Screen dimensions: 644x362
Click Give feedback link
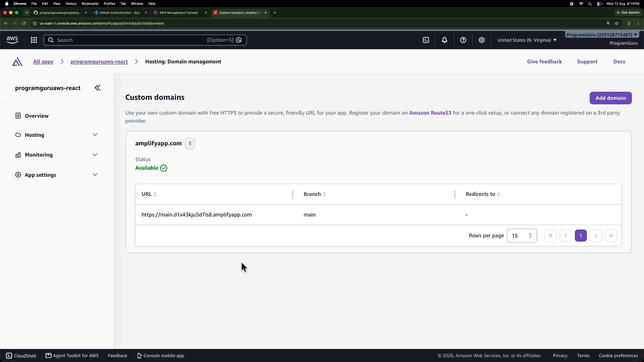pyautogui.click(x=544, y=62)
